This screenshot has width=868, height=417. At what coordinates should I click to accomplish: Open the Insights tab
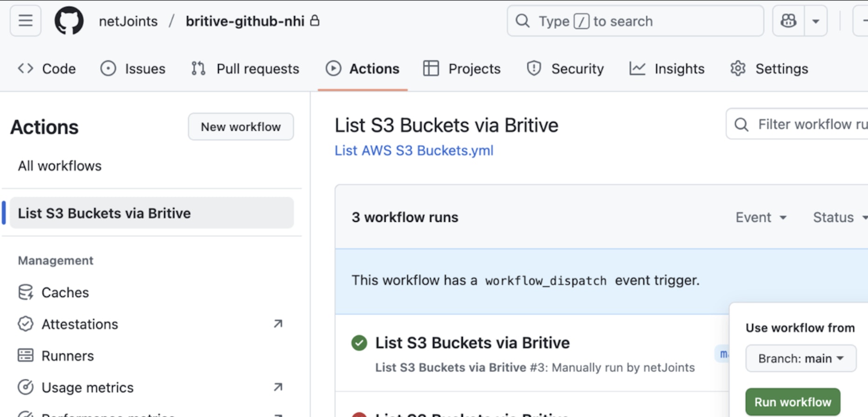667,69
